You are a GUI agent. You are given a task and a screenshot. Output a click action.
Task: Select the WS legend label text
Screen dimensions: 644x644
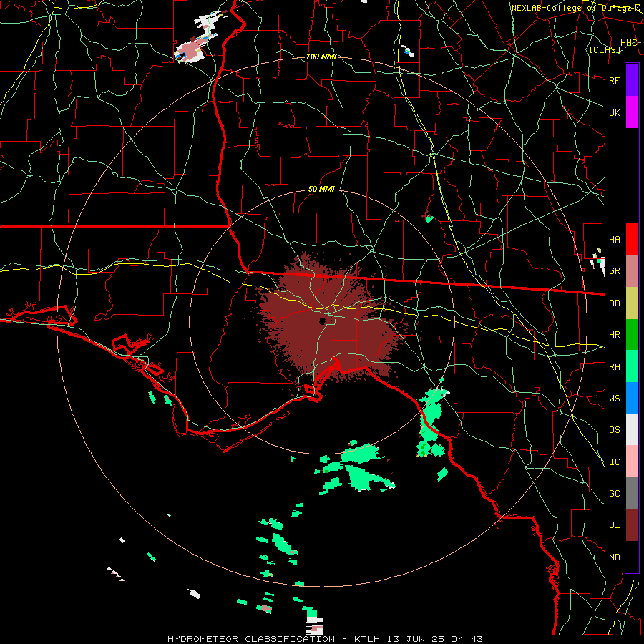pyautogui.click(x=614, y=399)
